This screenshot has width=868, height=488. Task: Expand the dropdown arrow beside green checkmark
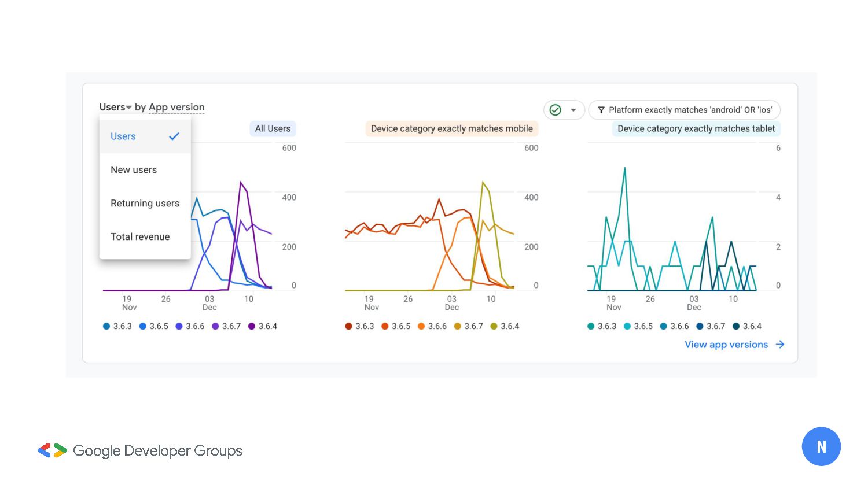pyautogui.click(x=573, y=110)
